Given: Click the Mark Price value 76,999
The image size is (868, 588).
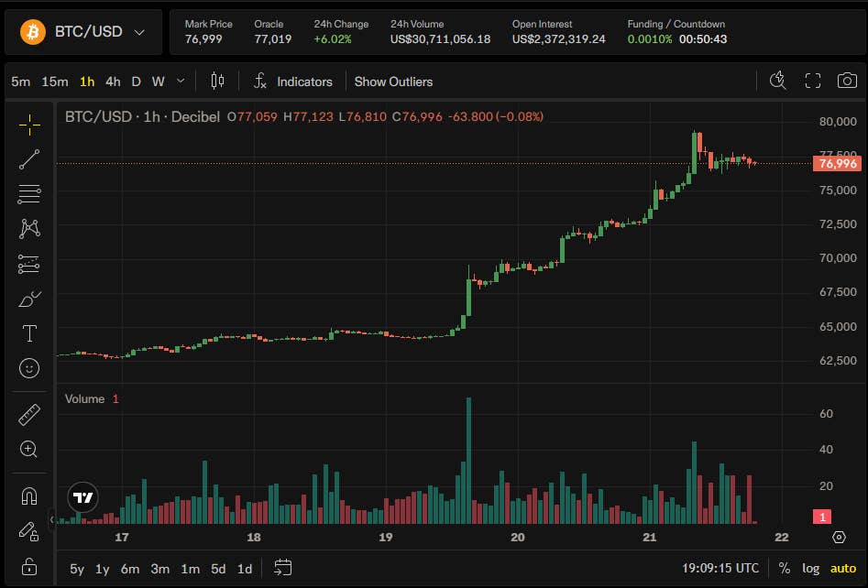Looking at the screenshot, I should click(x=203, y=39).
